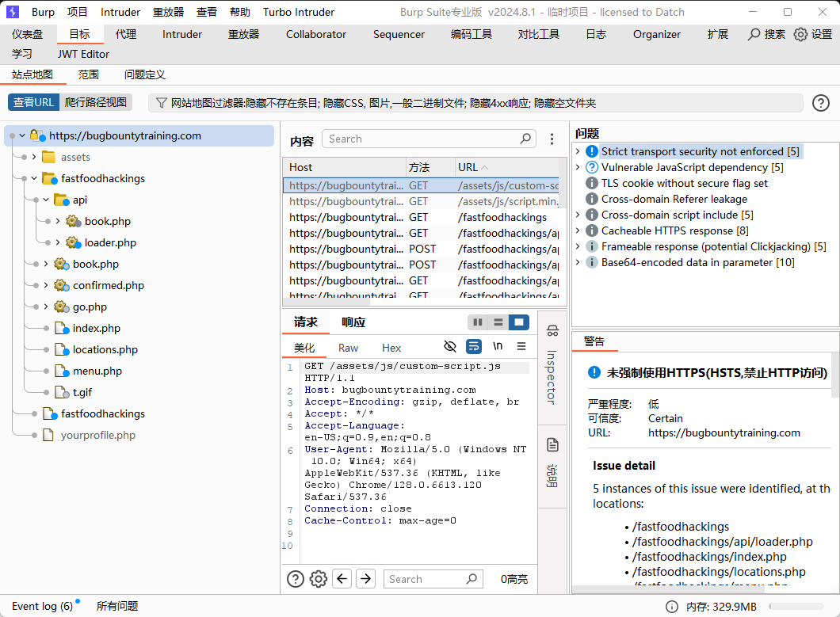
Task: Open Event log (6)
Action: [42, 606]
